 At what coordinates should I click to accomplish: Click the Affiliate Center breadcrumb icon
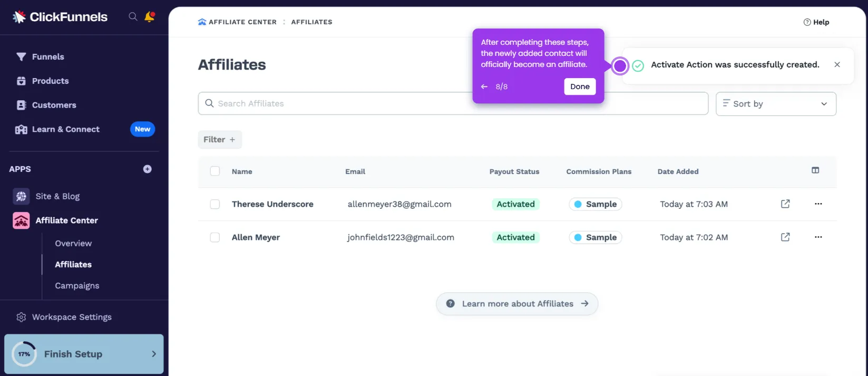pos(202,22)
